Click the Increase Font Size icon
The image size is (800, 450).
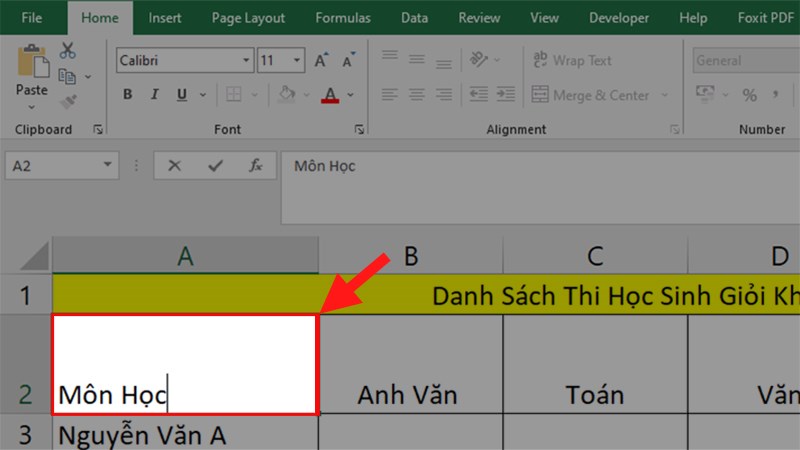tap(321, 61)
